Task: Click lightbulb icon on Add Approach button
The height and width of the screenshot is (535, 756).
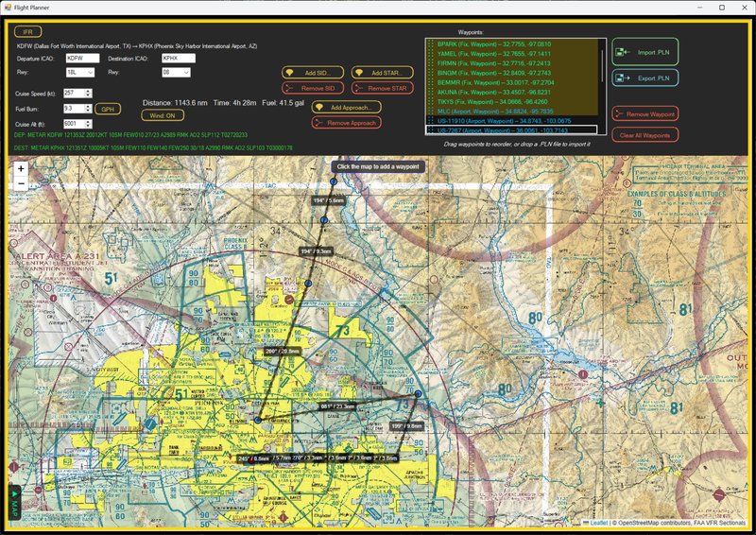Action: point(319,107)
